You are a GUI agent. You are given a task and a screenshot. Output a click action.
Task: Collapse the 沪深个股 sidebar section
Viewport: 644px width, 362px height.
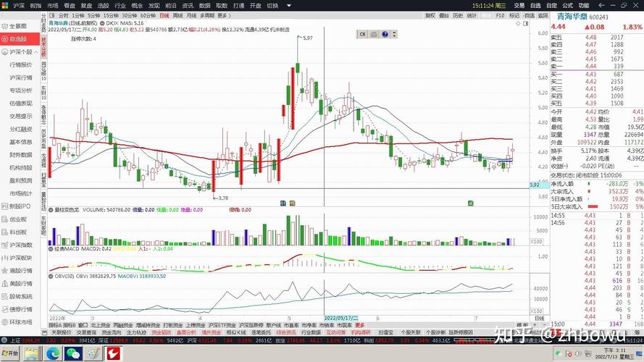click(x=20, y=52)
